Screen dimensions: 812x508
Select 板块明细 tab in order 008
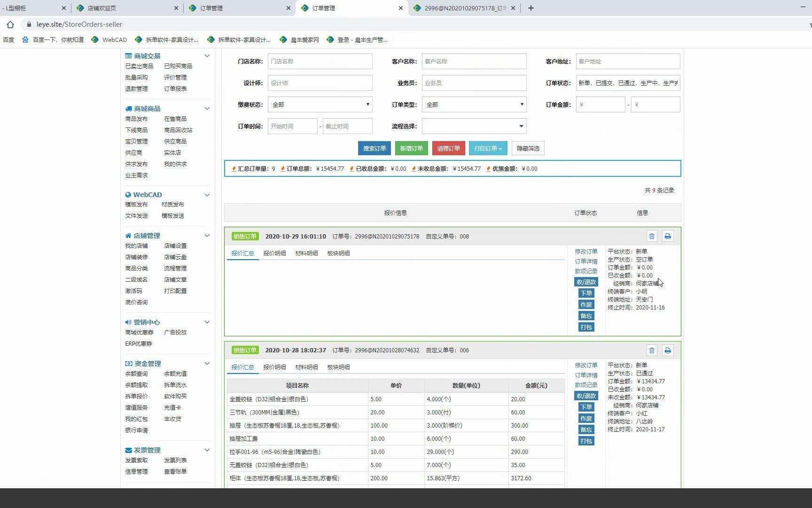coord(338,253)
